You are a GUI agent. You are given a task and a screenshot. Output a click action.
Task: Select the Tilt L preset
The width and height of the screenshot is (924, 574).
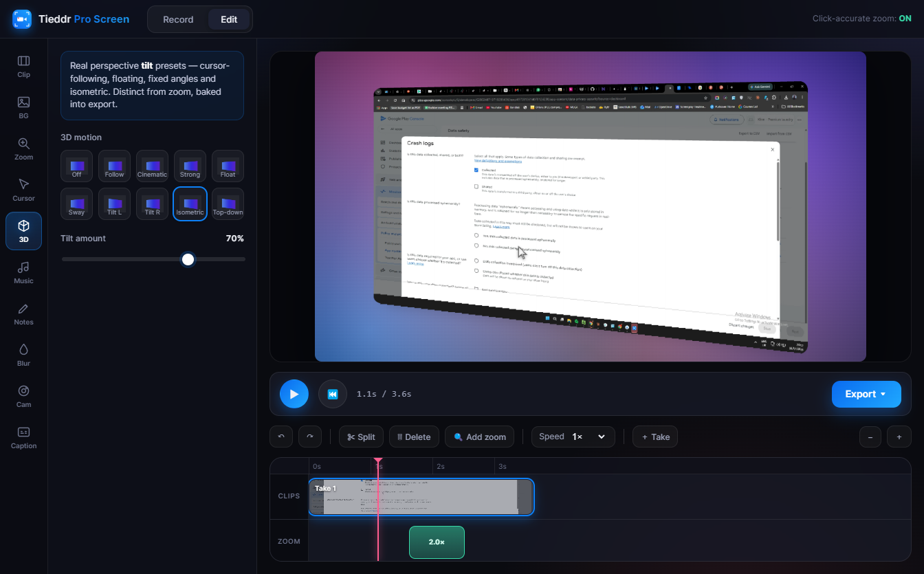pos(114,203)
